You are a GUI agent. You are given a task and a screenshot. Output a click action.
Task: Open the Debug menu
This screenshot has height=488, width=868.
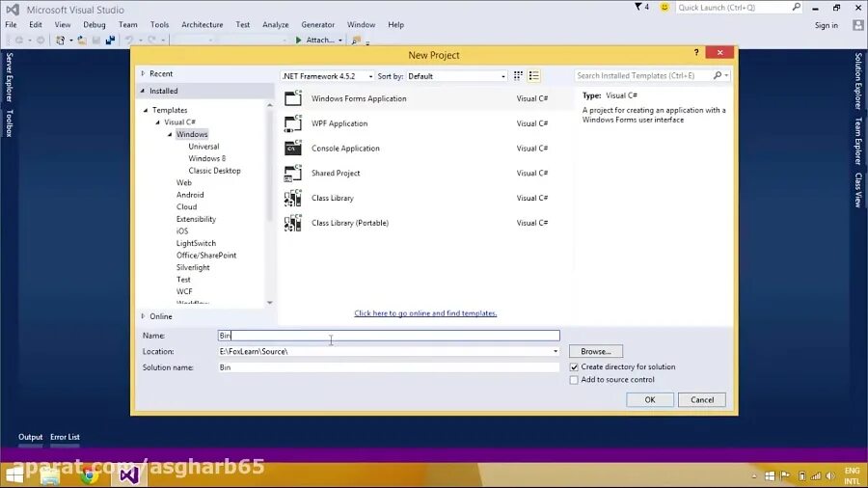95,25
